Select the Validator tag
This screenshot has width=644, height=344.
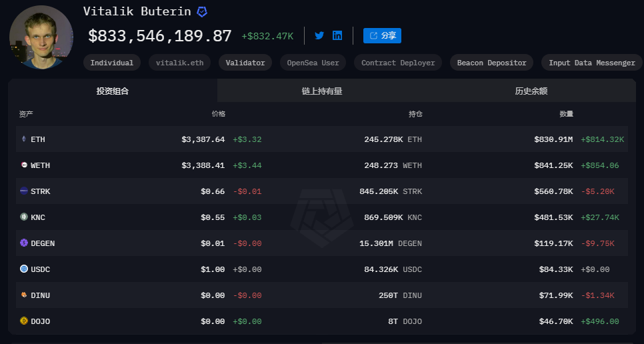pos(245,63)
